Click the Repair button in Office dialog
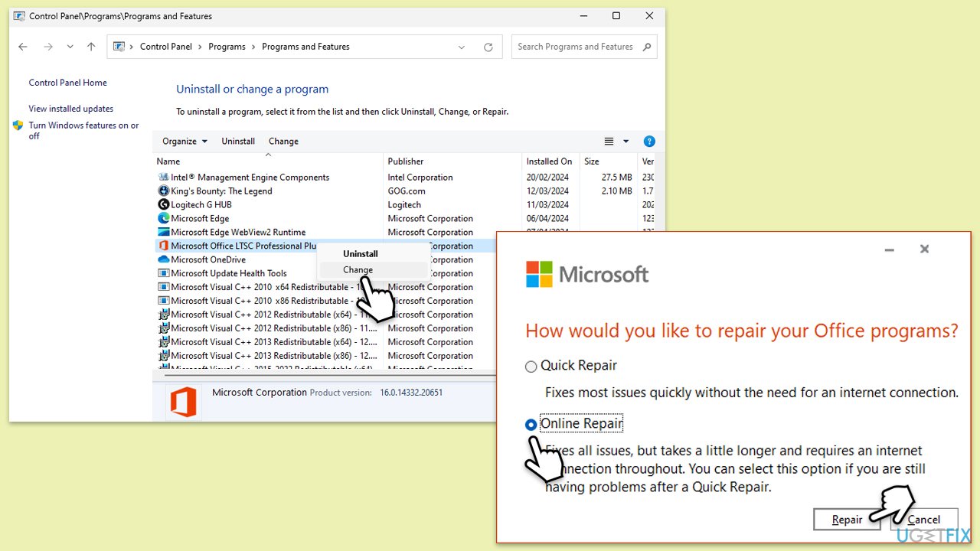The width and height of the screenshot is (980, 551). coord(847,520)
